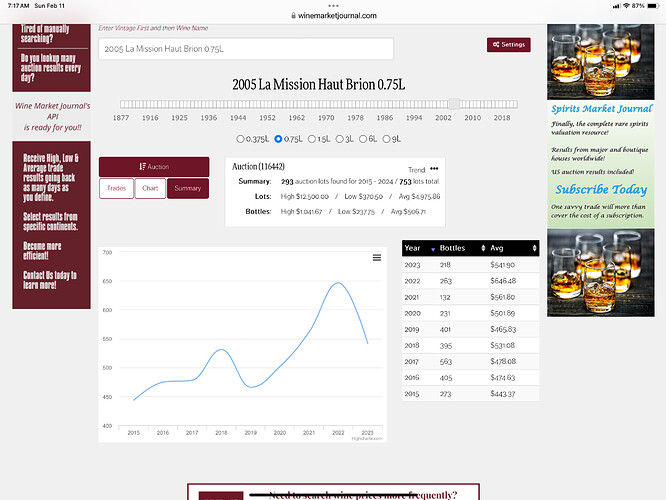Switch to the Summary tab

pyautogui.click(x=188, y=188)
